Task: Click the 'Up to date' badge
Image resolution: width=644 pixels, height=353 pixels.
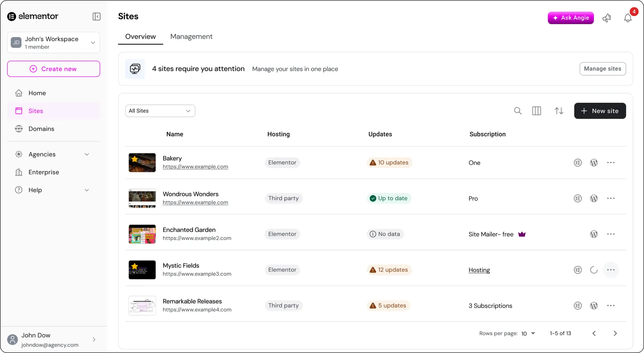Action: [388, 198]
